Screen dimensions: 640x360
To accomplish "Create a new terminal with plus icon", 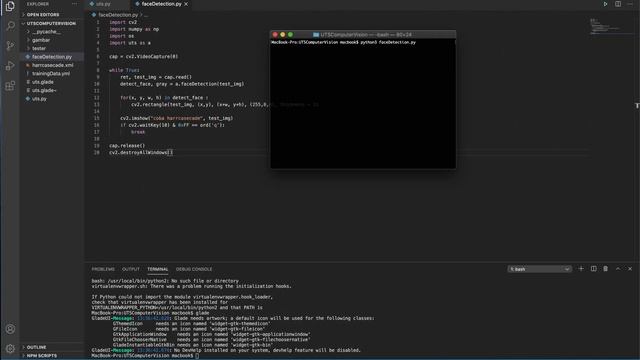I will click(581, 269).
